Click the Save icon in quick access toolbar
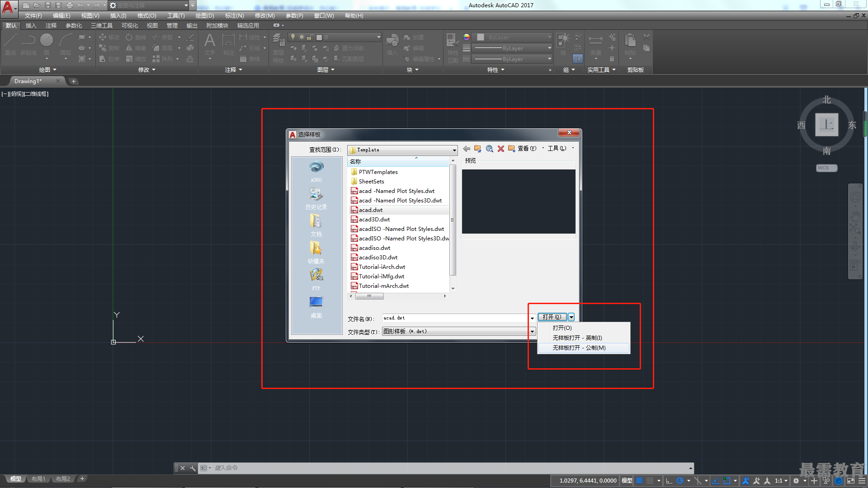 pyautogui.click(x=48, y=5)
